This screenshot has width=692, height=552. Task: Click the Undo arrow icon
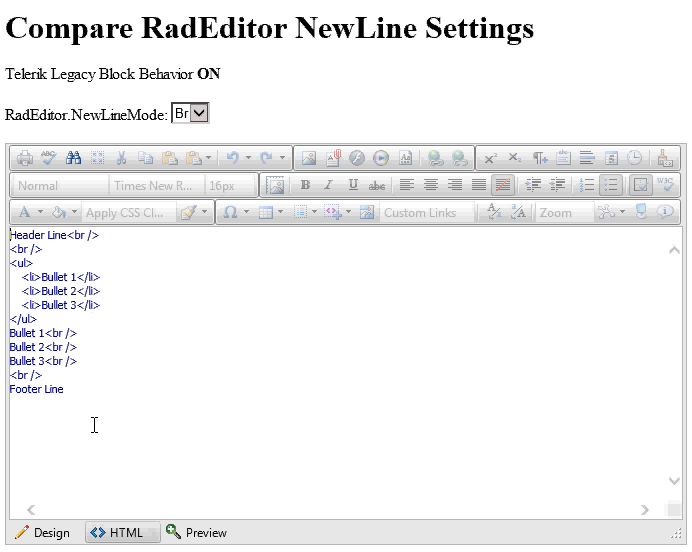click(x=233, y=158)
